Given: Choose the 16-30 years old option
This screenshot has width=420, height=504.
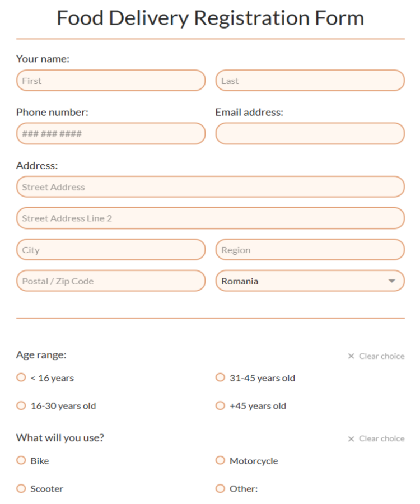Looking at the screenshot, I should pyautogui.click(x=21, y=405).
